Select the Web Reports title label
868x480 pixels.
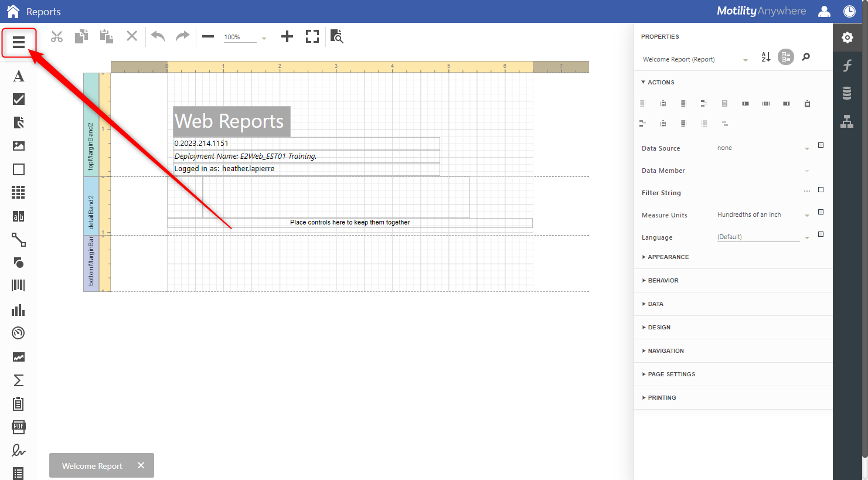232,121
